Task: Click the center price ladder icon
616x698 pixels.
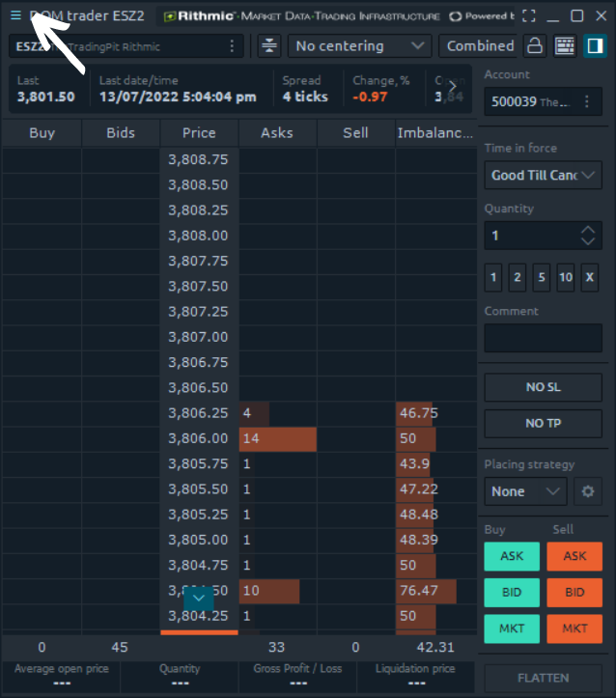Action: point(269,45)
